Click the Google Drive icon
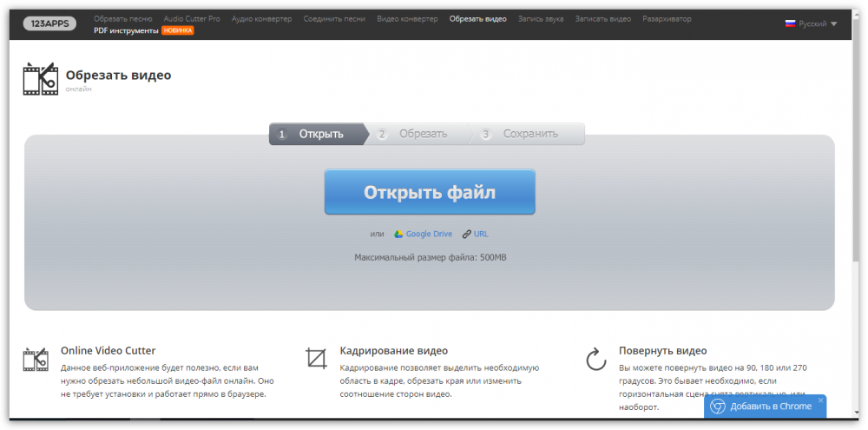Image resolution: width=868 pixels, height=430 pixels. coord(398,234)
